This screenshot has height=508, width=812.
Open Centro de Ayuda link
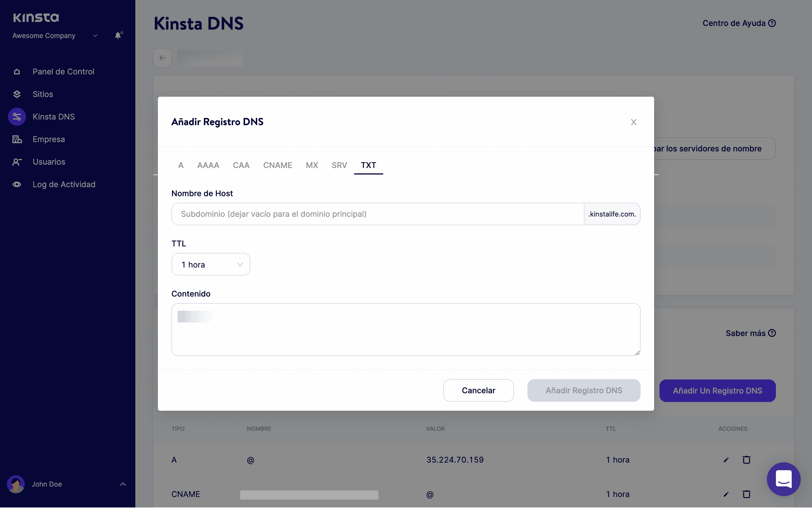(x=739, y=23)
